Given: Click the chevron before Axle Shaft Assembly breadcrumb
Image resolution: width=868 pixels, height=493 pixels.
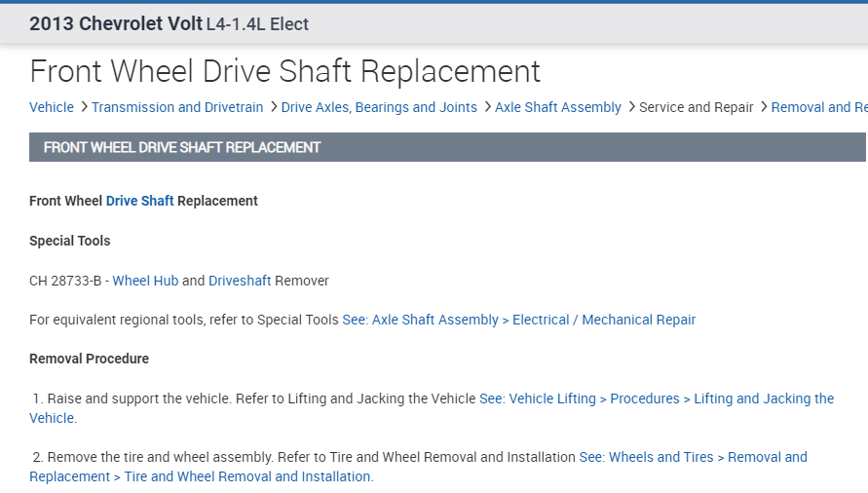Looking at the screenshot, I should (x=486, y=107).
